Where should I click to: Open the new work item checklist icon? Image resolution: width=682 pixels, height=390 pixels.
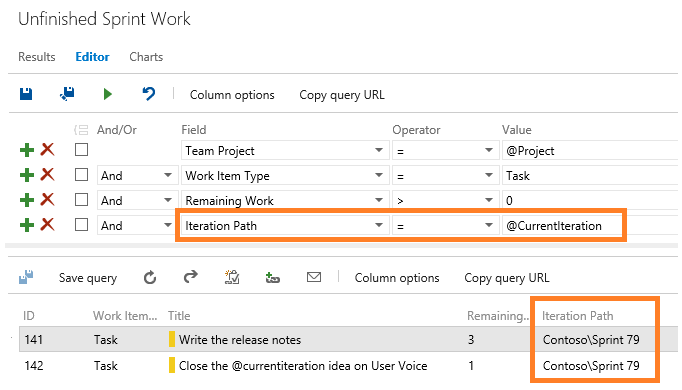232,277
